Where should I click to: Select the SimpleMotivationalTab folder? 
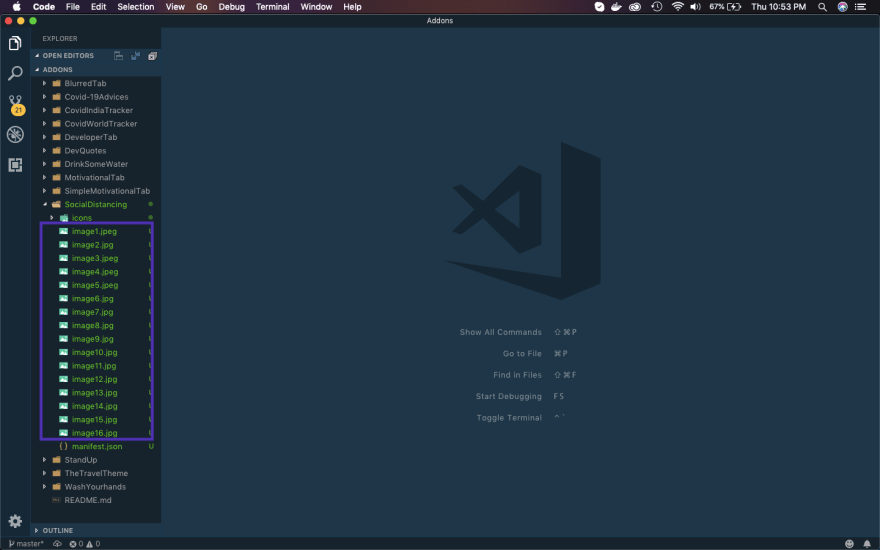(107, 191)
